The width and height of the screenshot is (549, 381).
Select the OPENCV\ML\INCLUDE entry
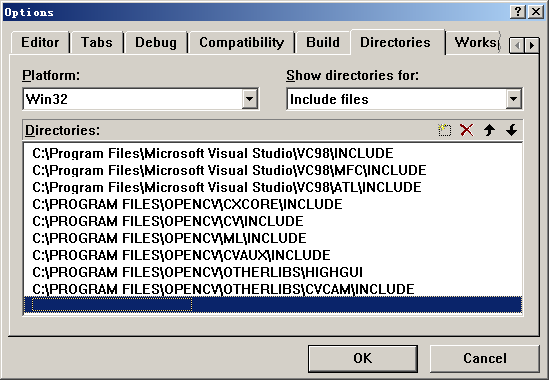click(x=273, y=238)
